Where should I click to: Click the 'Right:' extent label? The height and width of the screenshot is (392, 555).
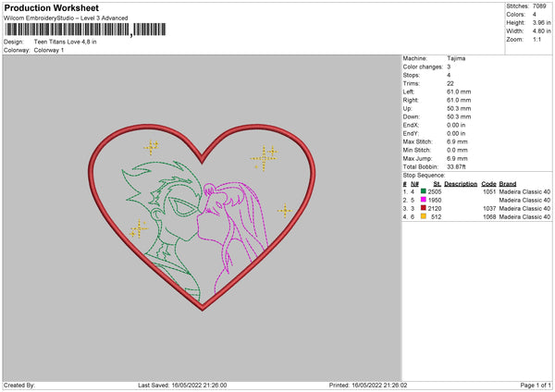pyautogui.click(x=411, y=100)
